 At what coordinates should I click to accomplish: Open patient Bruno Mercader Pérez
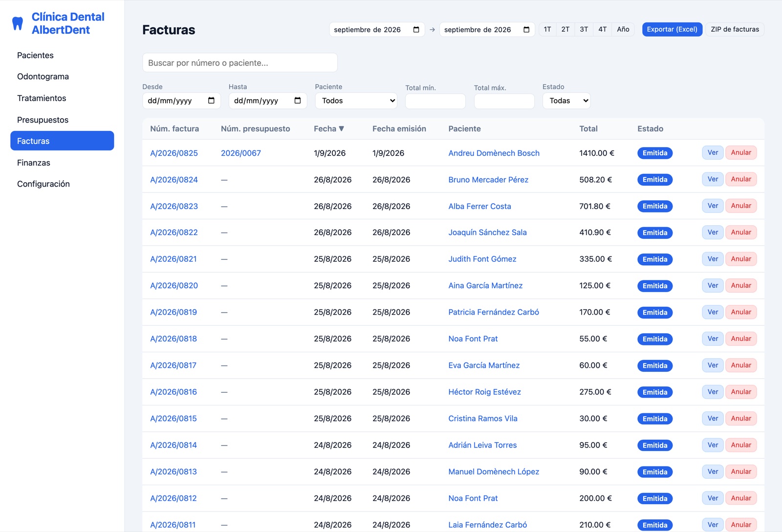point(488,180)
